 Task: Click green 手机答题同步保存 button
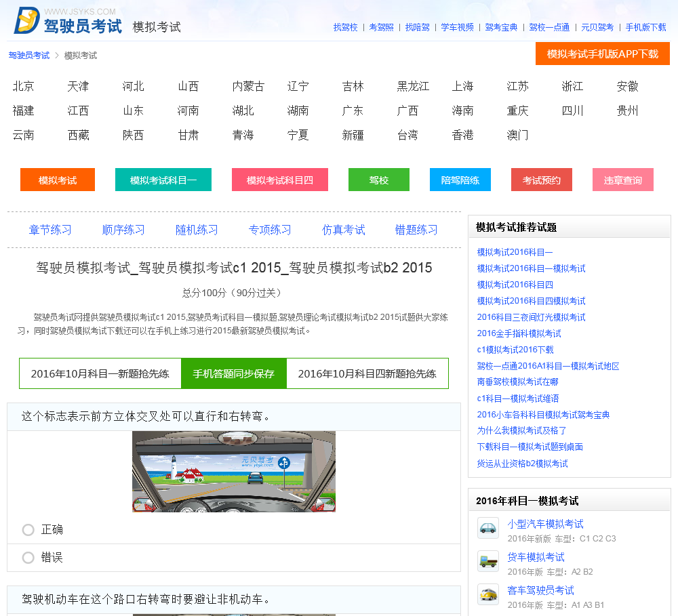point(233,373)
